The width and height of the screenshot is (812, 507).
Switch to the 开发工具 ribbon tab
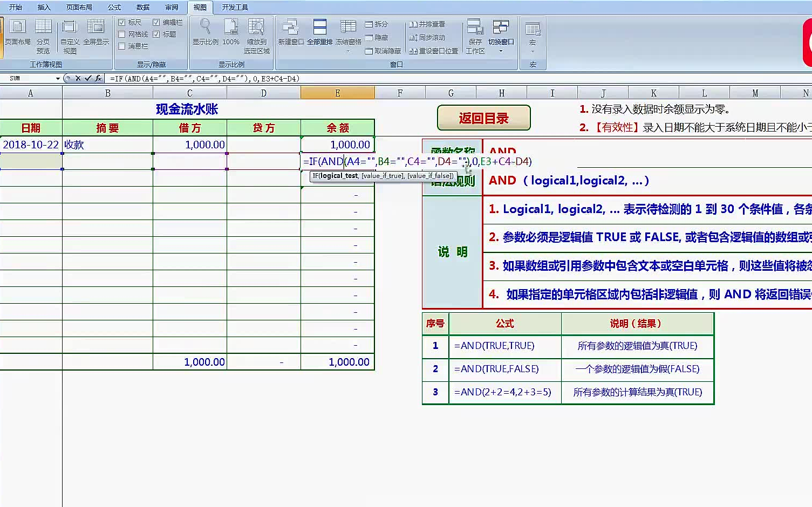click(x=235, y=7)
